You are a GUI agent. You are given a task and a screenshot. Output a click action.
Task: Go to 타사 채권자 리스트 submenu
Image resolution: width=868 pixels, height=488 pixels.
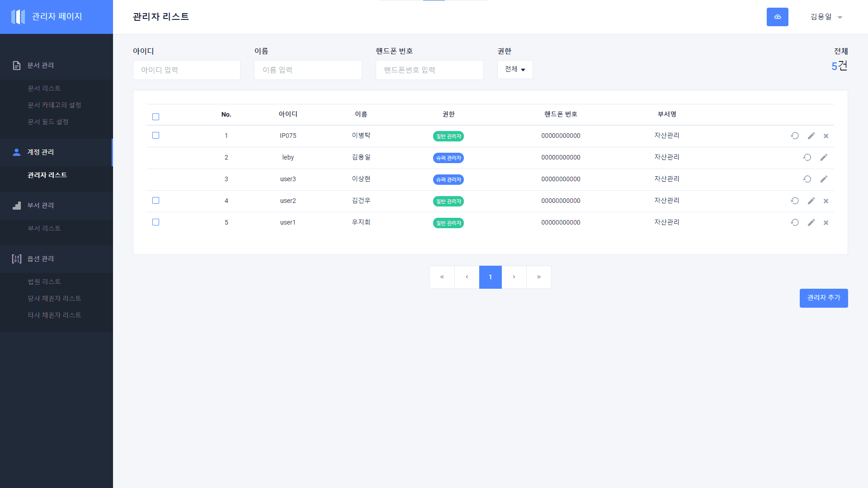point(54,315)
